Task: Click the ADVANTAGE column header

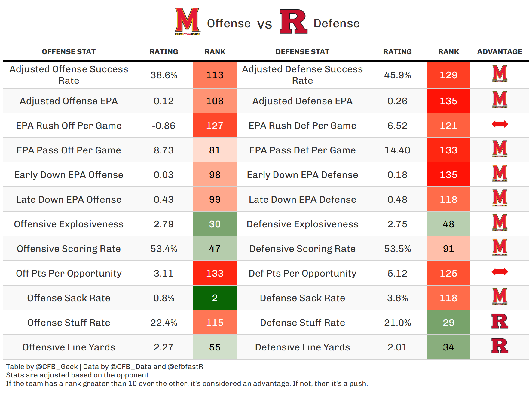Action: [500, 52]
